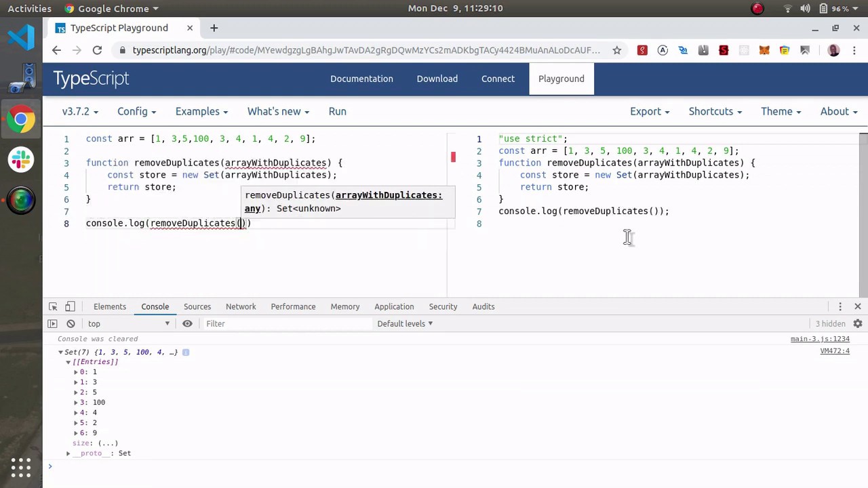Open the v3.7.2 version dropdown

80,111
